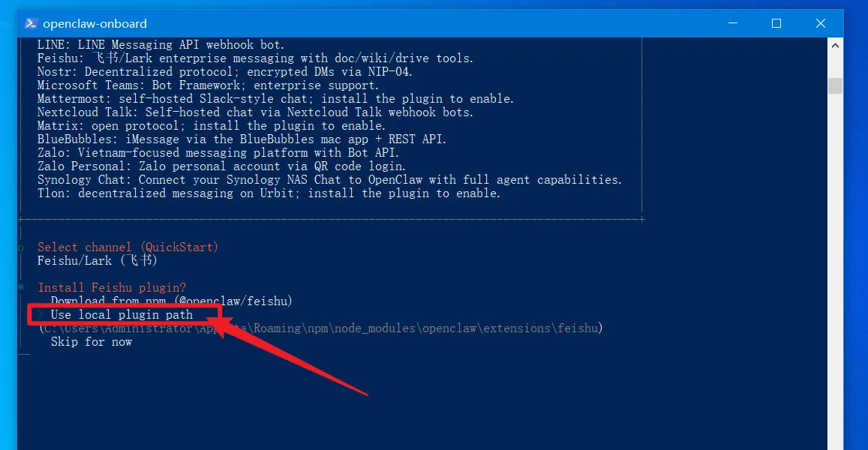Click the selection arrow before Use local plugin path

pos(41,314)
